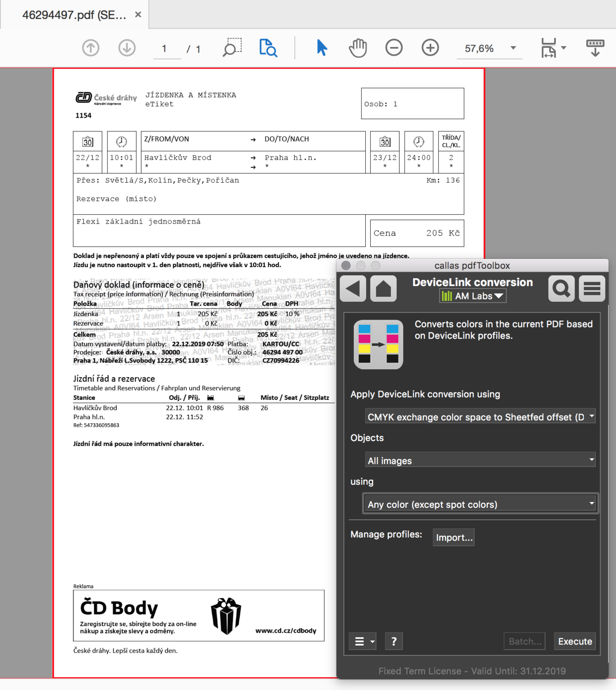Open the Any color dropdown
This screenshot has height=690, width=616.
coord(480,504)
